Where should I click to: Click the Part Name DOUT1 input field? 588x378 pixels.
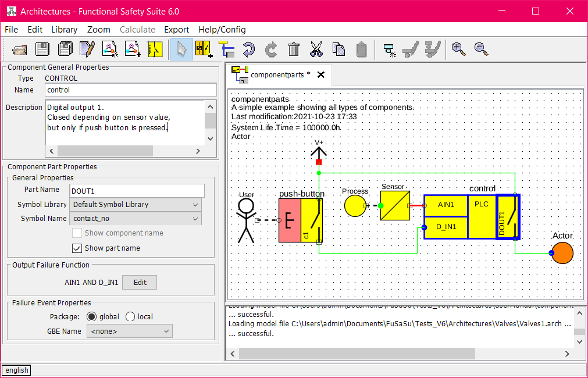pos(137,191)
